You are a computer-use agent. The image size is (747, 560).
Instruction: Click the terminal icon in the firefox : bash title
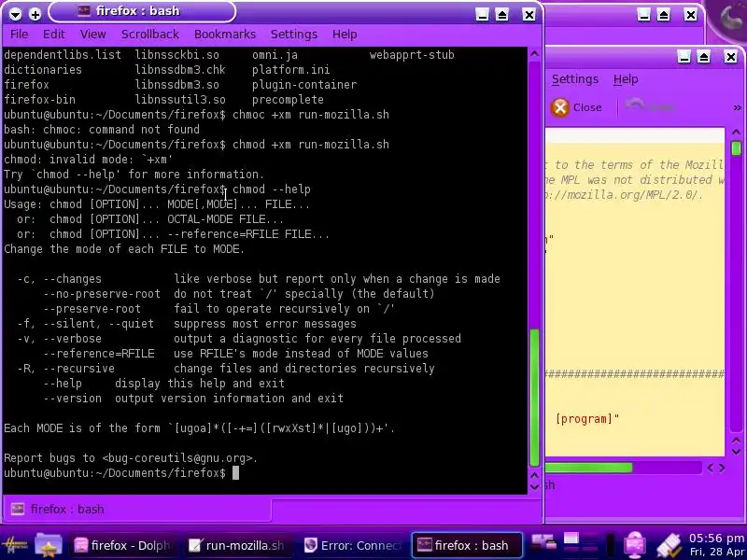click(x=84, y=10)
